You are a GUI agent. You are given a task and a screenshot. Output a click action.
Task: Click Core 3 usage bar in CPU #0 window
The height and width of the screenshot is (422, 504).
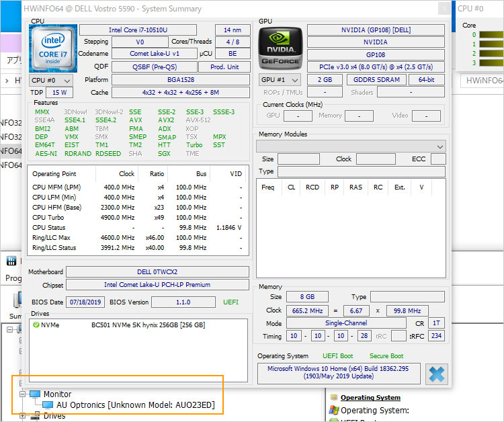click(491, 62)
